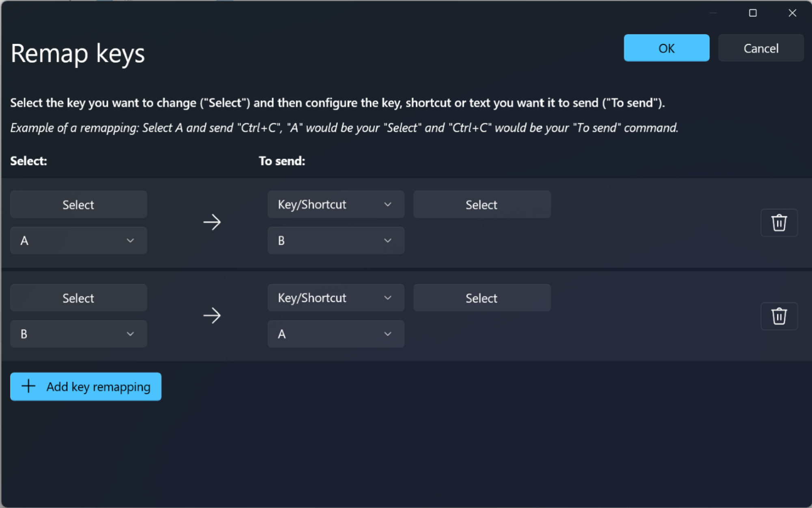Close the Remap keys dialog
Screen dimensions: 812x508
[792, 13]
